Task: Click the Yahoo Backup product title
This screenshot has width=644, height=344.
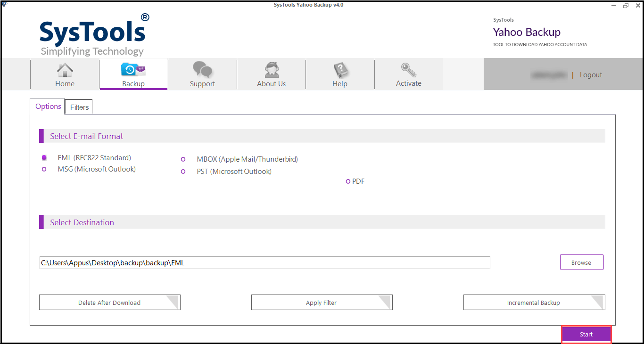Action: tap(527, 32)
